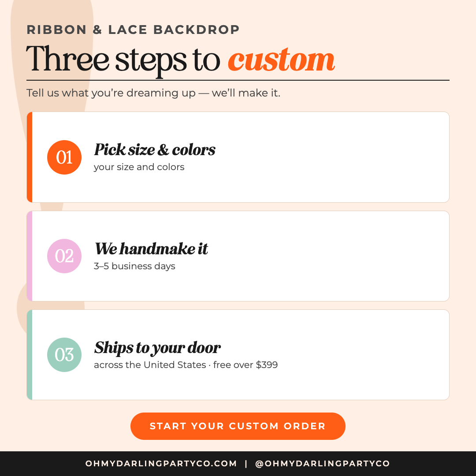Select the Pick size & colors heading
The width and height of the screenshot is (476, 476).
(155, 150)
